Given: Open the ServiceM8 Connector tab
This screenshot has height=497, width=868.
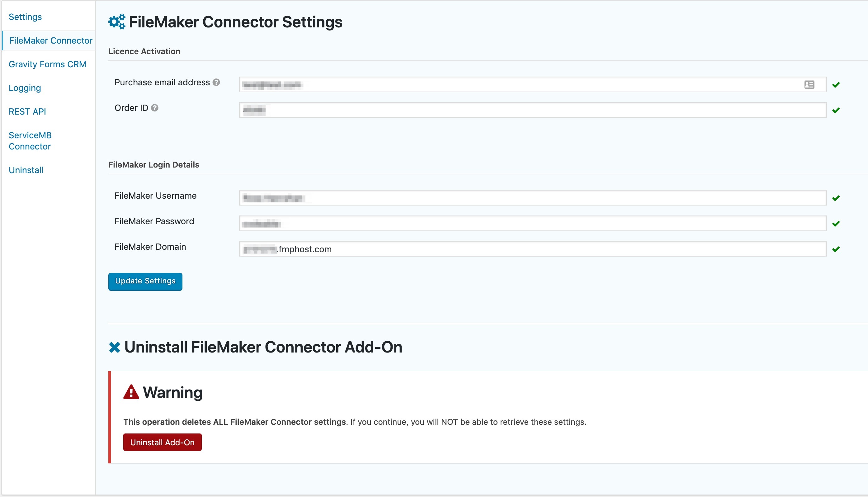Looking at the screenshot, I should [30, 141].
